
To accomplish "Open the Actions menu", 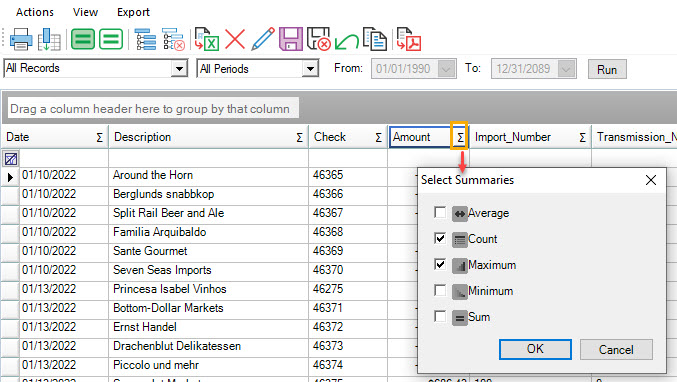I will (35, 12).
